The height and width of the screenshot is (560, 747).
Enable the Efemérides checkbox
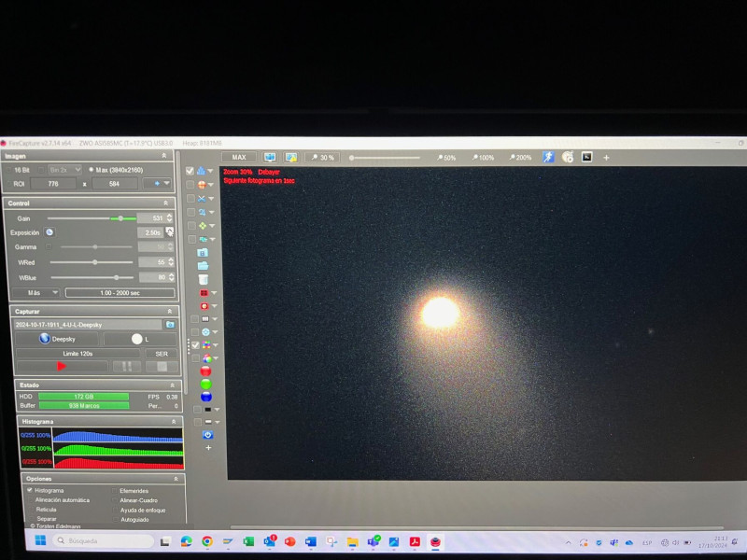[114, 491]
